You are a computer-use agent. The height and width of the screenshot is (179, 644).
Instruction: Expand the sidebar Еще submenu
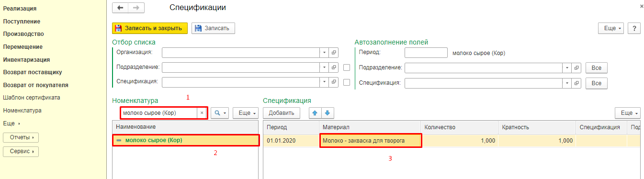[11, 123]
